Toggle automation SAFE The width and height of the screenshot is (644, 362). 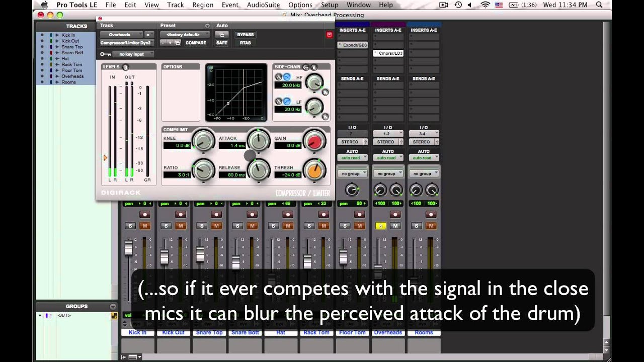(222, 43)
